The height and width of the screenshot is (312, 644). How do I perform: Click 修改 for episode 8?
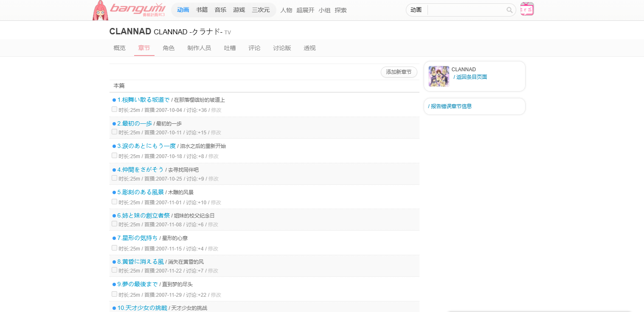213,271
